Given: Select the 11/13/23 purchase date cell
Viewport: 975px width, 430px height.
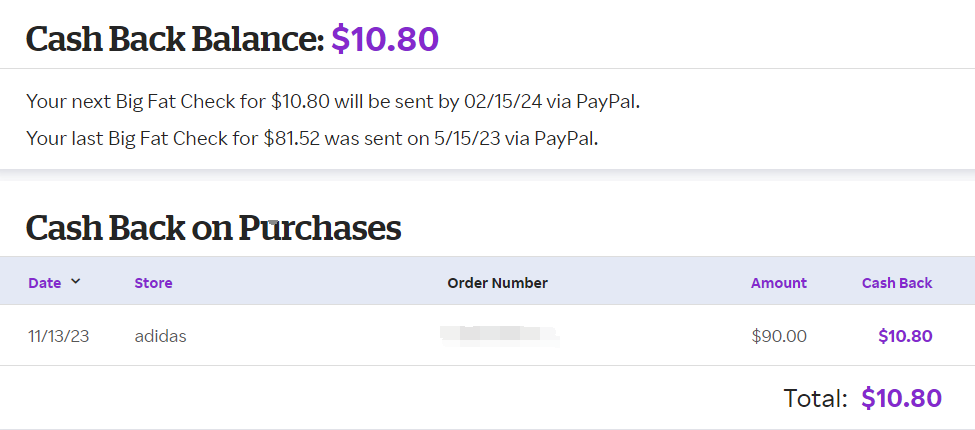Looking at the screenshot, I should coord(58,336).
